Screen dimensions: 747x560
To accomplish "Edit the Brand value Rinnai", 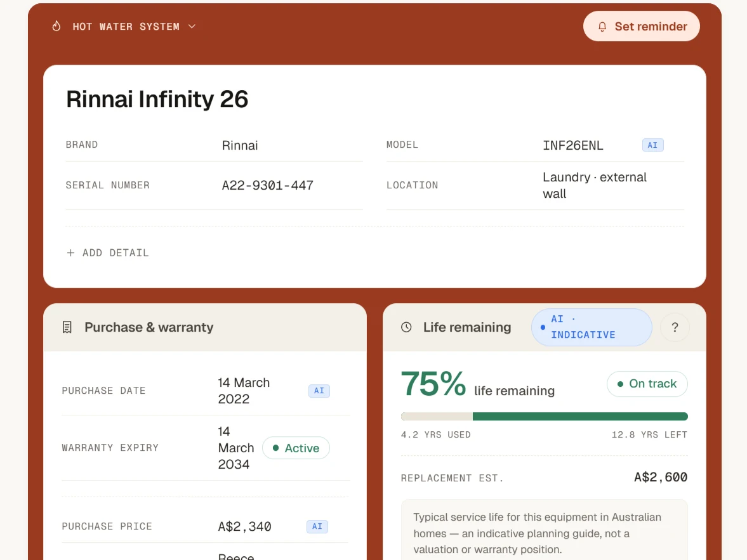I will (240, 145).
